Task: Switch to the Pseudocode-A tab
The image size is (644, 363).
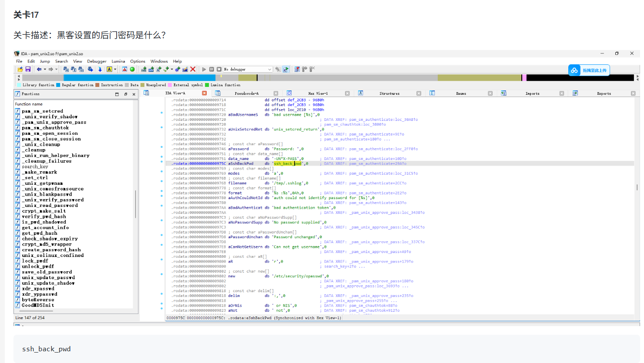Action: tap(246, 93)
